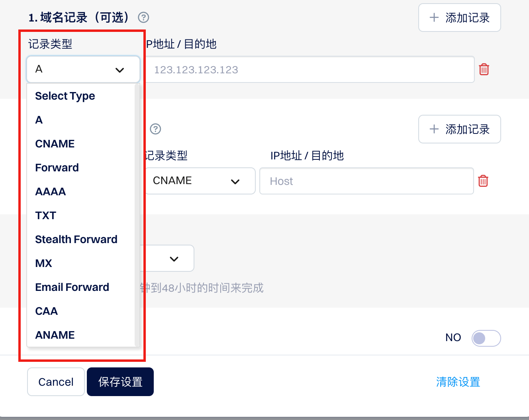Select the Email Forward option
The width and height of the screenshot is (529, 420).
click(x=81, y=287)
